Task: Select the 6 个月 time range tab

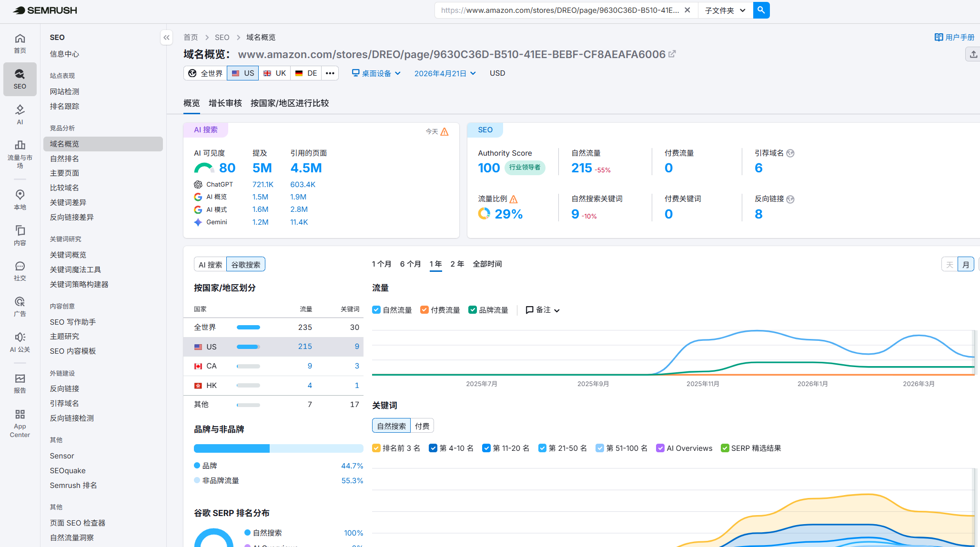Action: point(410,264)
